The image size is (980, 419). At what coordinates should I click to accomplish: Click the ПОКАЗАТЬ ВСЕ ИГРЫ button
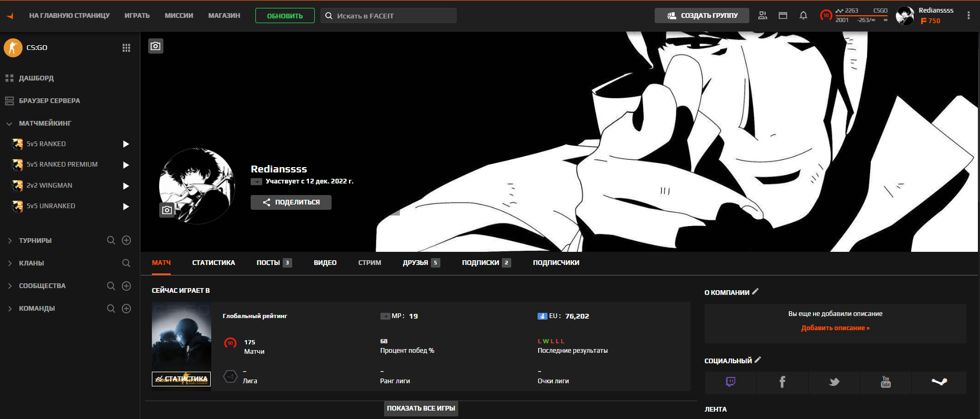421,408
